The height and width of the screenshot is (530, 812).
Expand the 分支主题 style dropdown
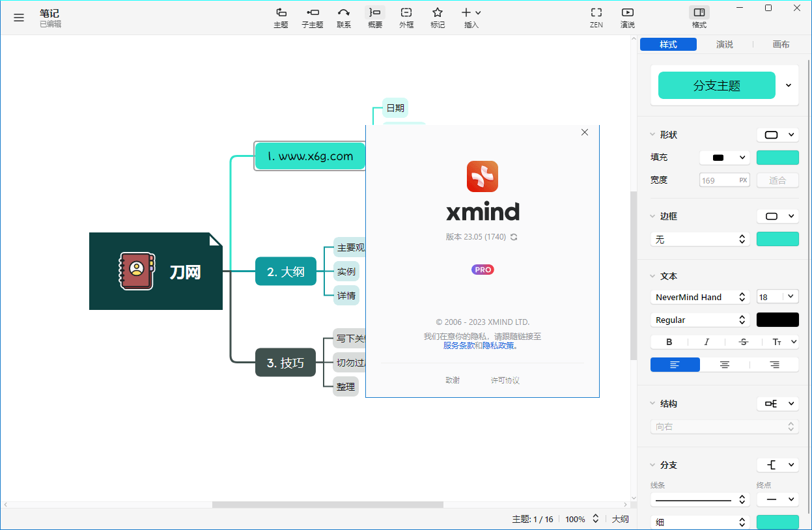[x=790, y=85]
